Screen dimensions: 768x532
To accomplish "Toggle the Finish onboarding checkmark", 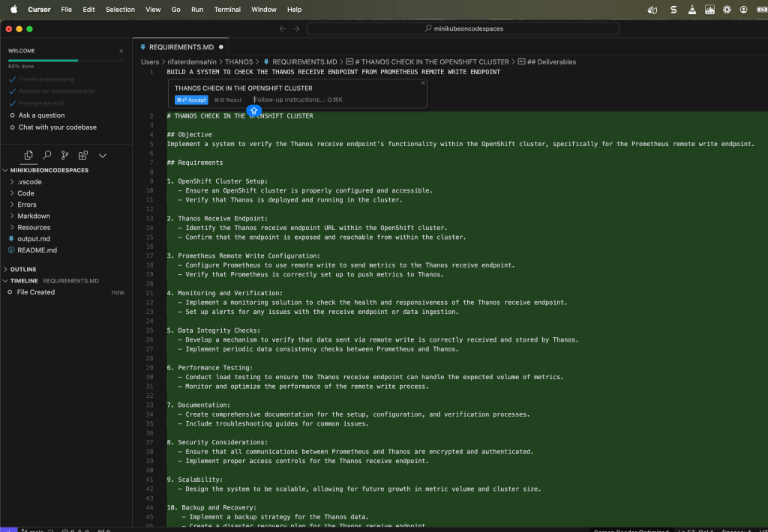I will click(x=12, y=79).
